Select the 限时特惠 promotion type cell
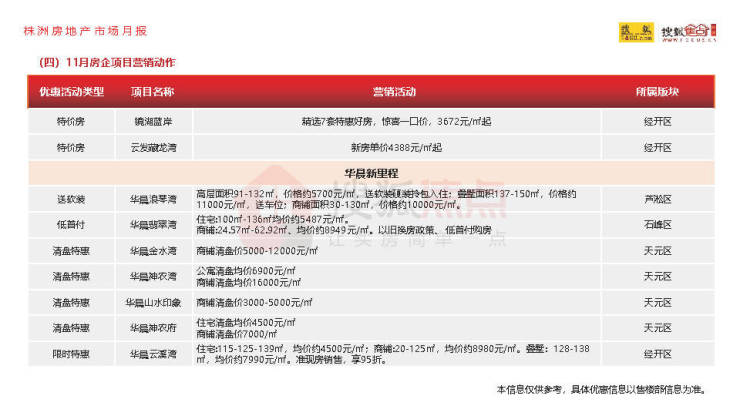The image size is (740, 416). click(x=71, y=352)
